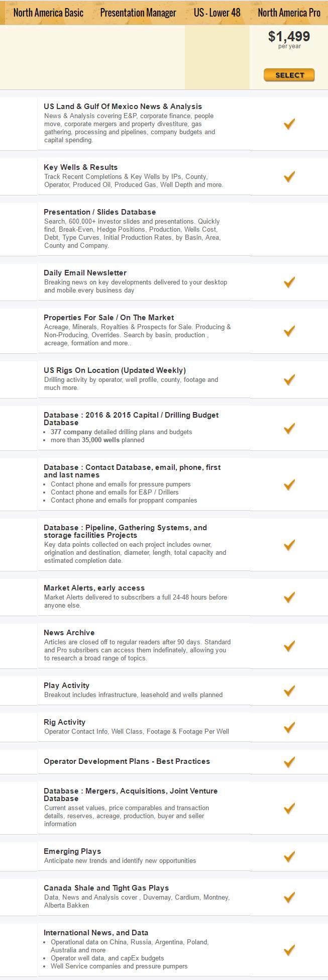The height and width of the screenshot is (980, 328).
Task: Select the US - Lower 48 plan tab
Action: 217,13
